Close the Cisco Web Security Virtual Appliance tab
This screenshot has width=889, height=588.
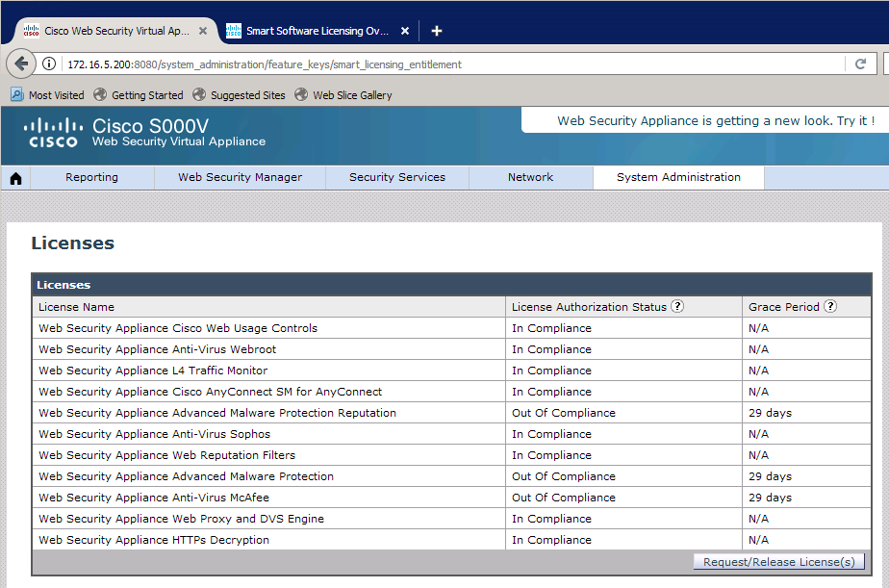(203, 31)
